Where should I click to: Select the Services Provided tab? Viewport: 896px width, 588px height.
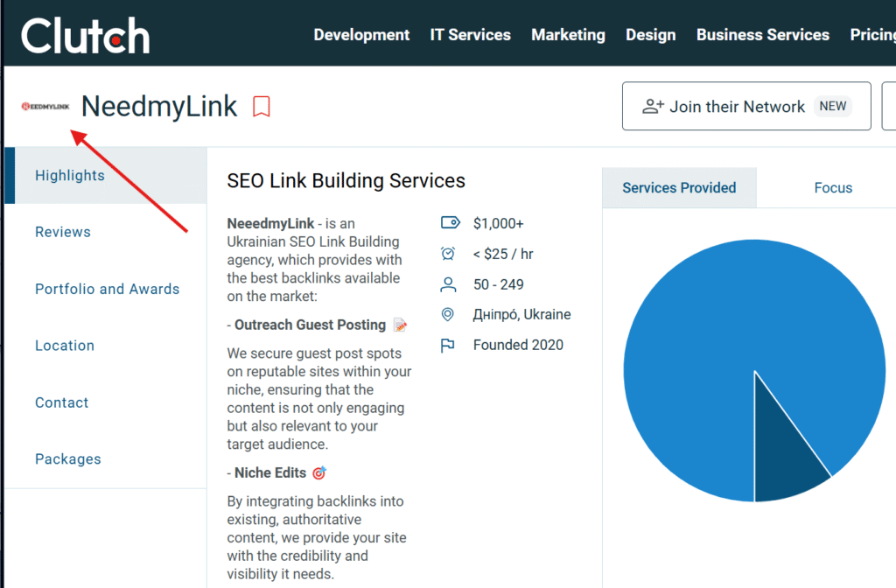679,187
